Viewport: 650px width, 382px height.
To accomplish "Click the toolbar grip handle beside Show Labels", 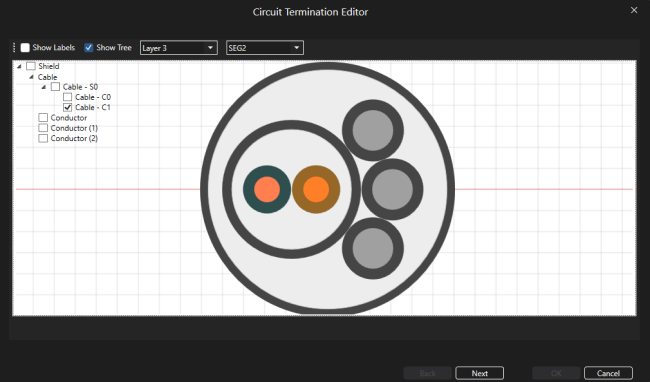I will coord(14,48).
